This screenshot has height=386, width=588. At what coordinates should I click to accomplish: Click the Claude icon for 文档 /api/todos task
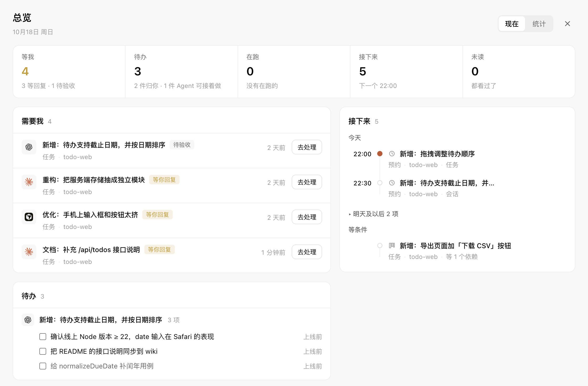point(29,252)
